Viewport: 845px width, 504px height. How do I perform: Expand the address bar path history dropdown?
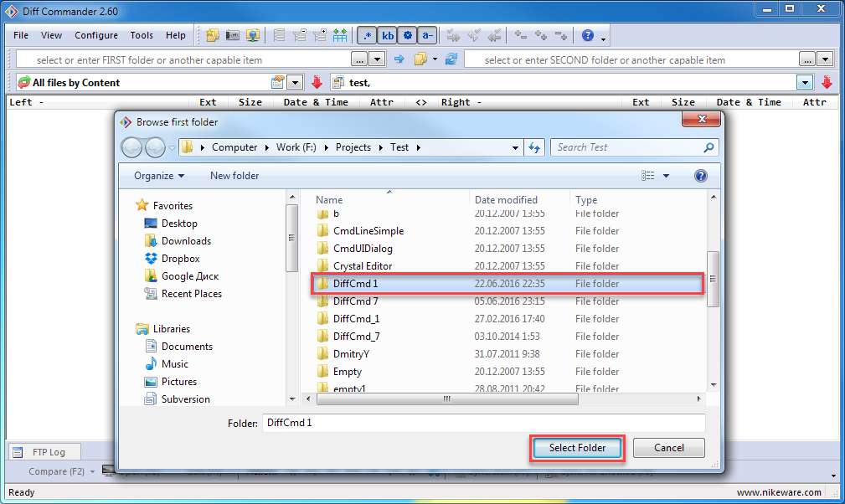tap(516, 147)
